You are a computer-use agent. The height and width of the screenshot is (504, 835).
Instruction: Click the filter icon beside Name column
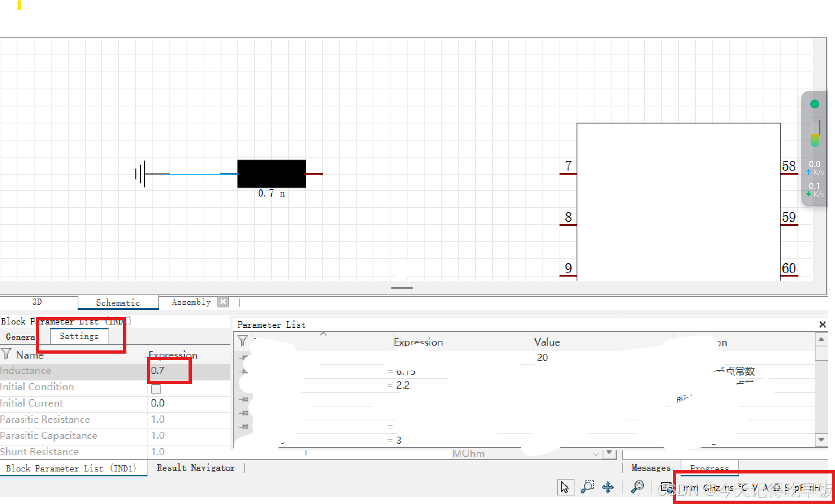[x=6, y=354]
